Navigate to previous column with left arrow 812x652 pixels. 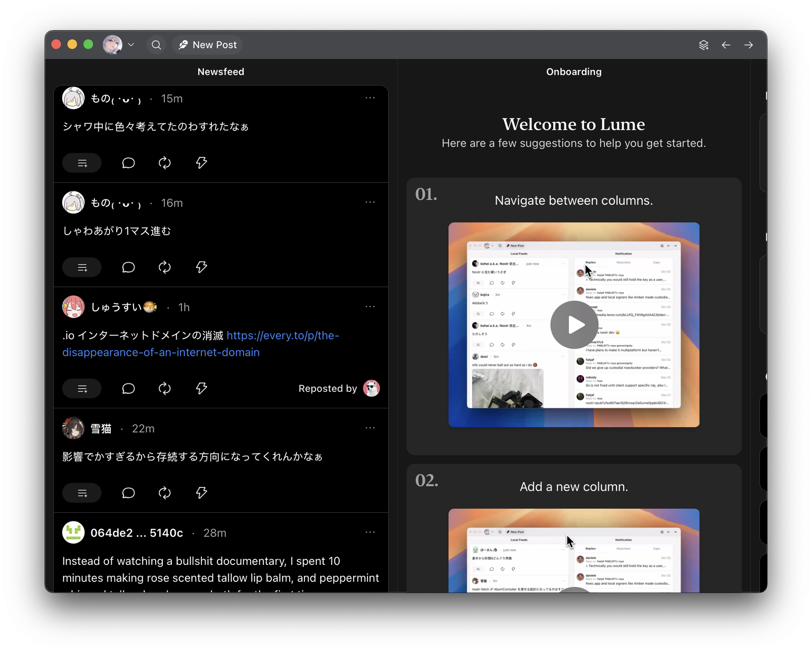pos(726,45)
